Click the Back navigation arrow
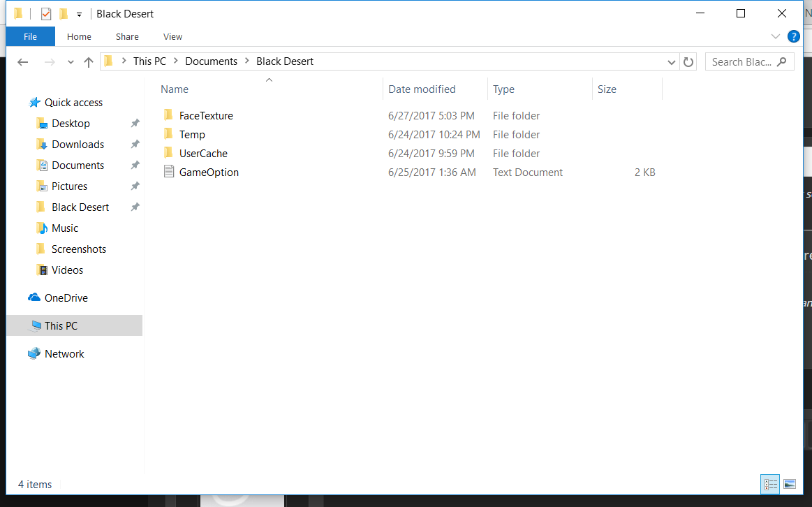812x507 pixels. point(23,62)
